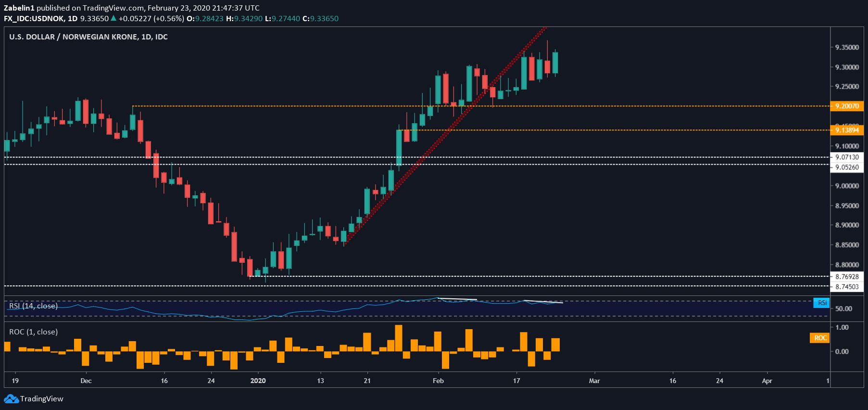Image resolution: width=868 pixels, height=410 pixels.
Task: Click the open value O:9.28423
Action: tap(205, 19)
